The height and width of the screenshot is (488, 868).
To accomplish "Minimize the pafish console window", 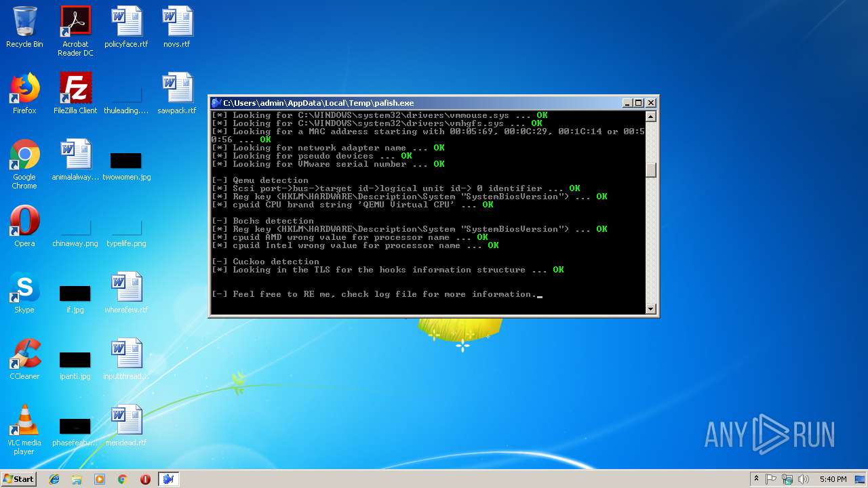I will (x=628, y=103).
